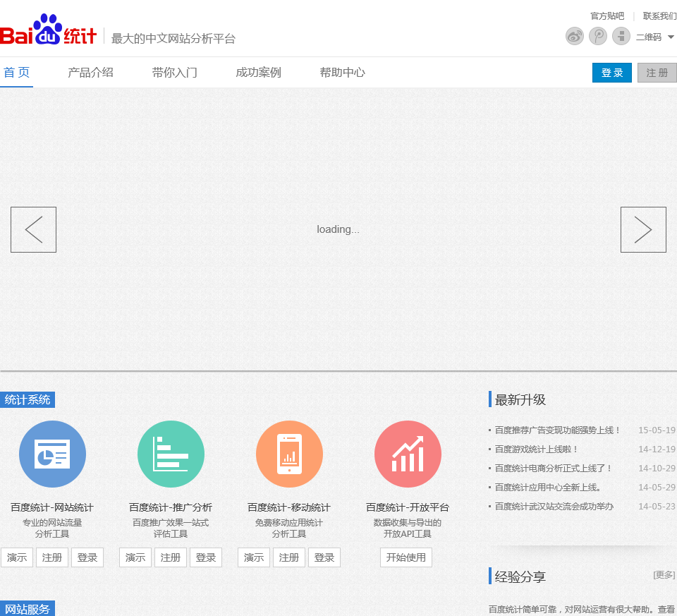Click the 经验分享 heading
Image resolution: width=677 pixels, height=616 pixels.
tap(520, 576)
